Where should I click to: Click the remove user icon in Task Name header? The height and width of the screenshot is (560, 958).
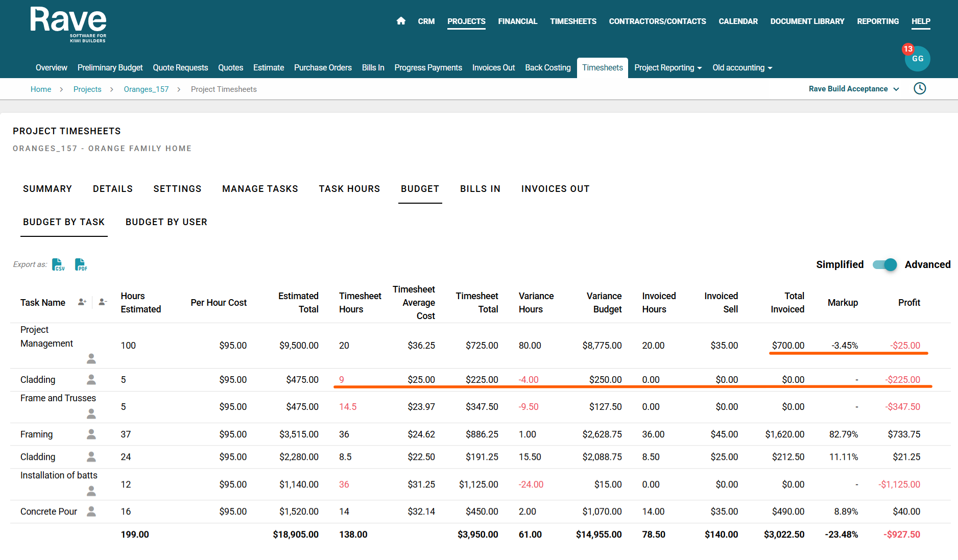point(103,302)
